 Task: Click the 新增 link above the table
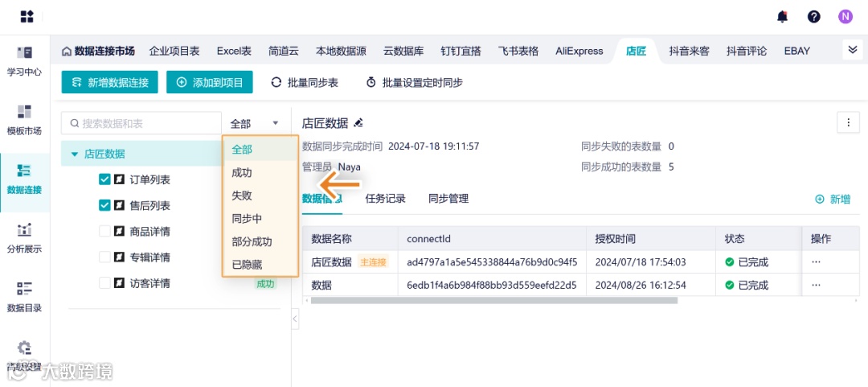(x=833, y=199)
